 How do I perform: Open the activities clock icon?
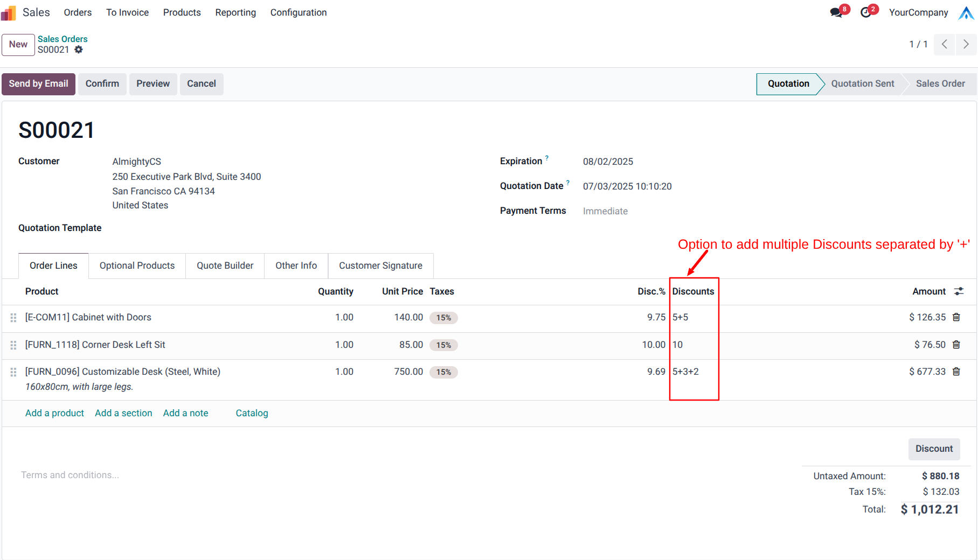pyautogui.click(x=866, y=12)
